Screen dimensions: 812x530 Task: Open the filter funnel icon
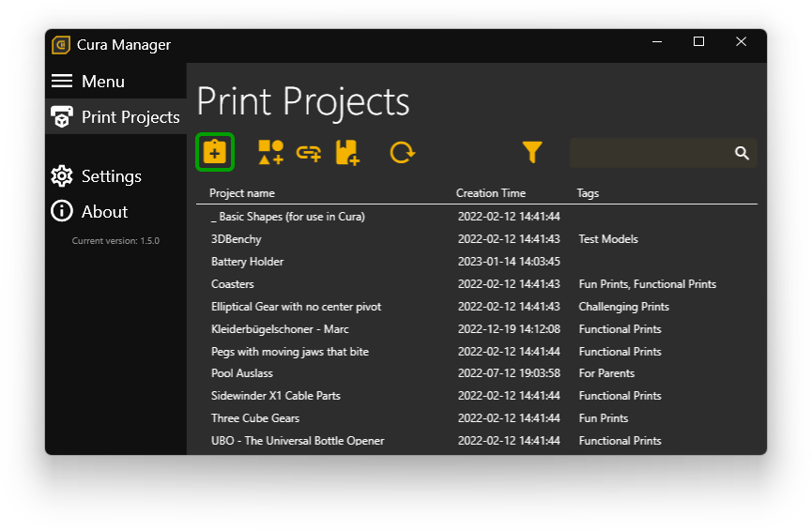[532, 152]
